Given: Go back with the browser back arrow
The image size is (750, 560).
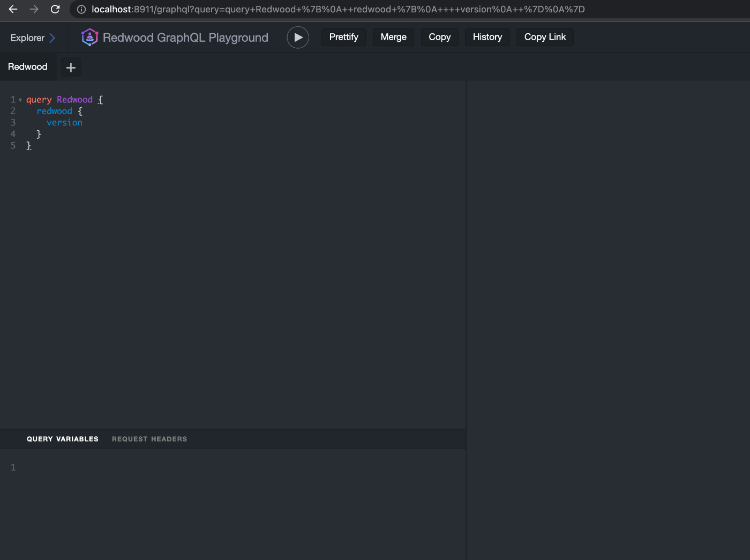Looking at the screenshot, I should click(13, 9).
